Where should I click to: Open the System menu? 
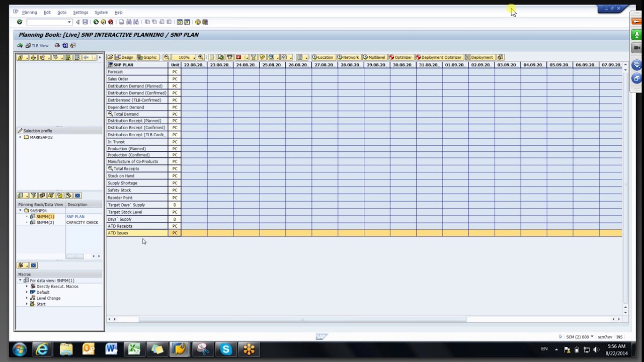tap(101, 12)
